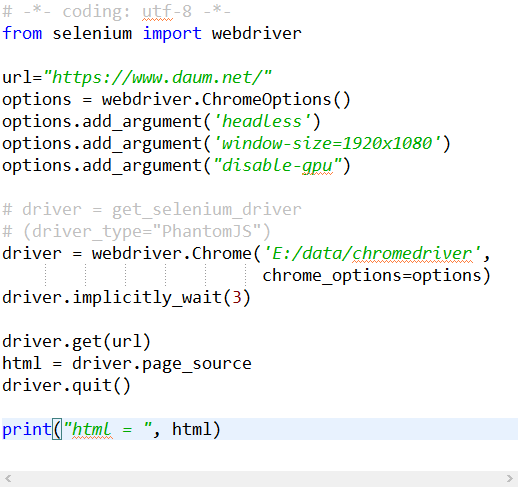Click on page_source attribute
The image size is (518, 487).
(x=197, y=364)
